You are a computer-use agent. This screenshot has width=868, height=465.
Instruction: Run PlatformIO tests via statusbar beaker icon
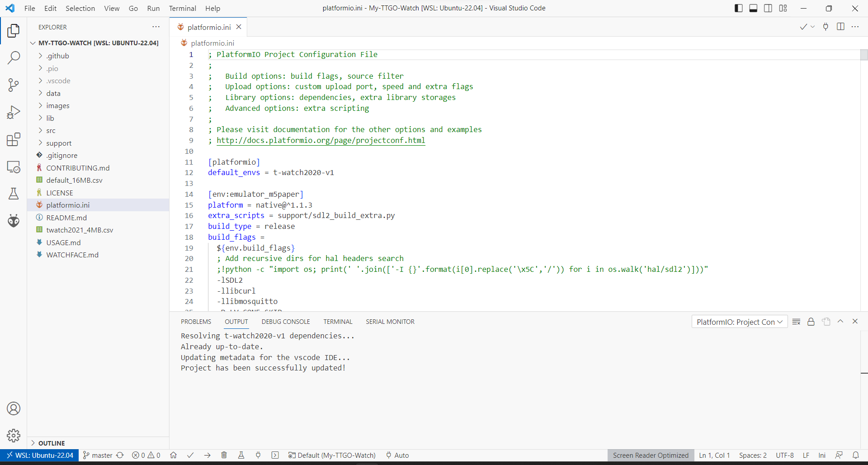point(241,456)
